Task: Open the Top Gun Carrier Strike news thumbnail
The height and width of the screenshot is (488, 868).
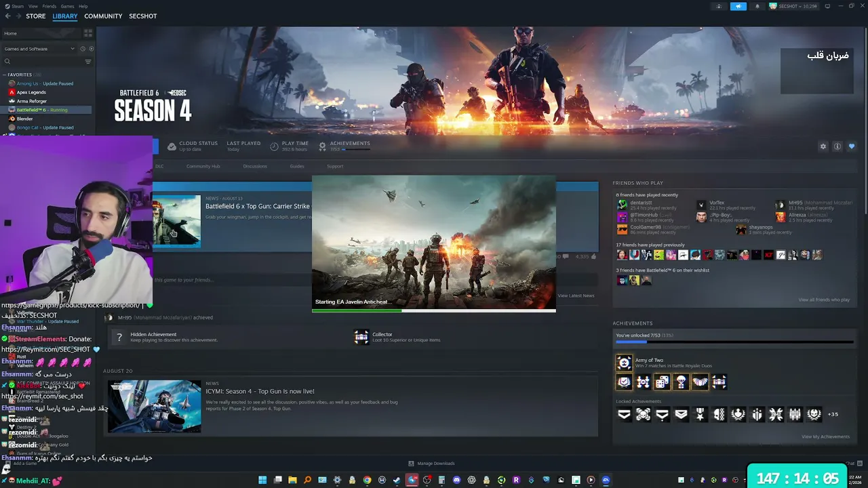Action: click(177, 220)
